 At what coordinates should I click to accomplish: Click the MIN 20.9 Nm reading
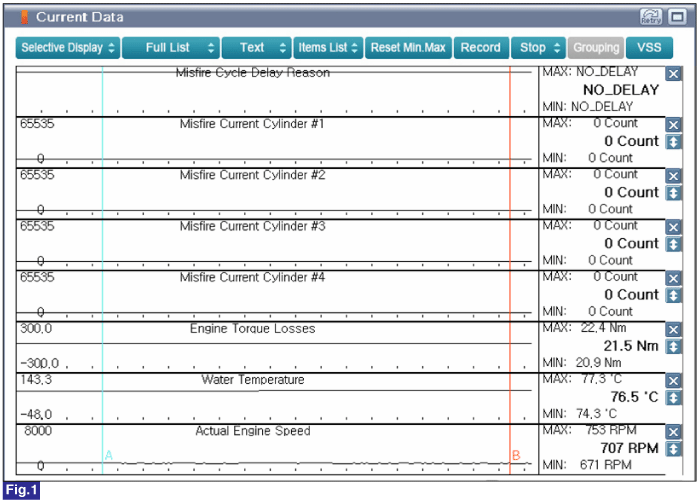click(x=582, y=362)
